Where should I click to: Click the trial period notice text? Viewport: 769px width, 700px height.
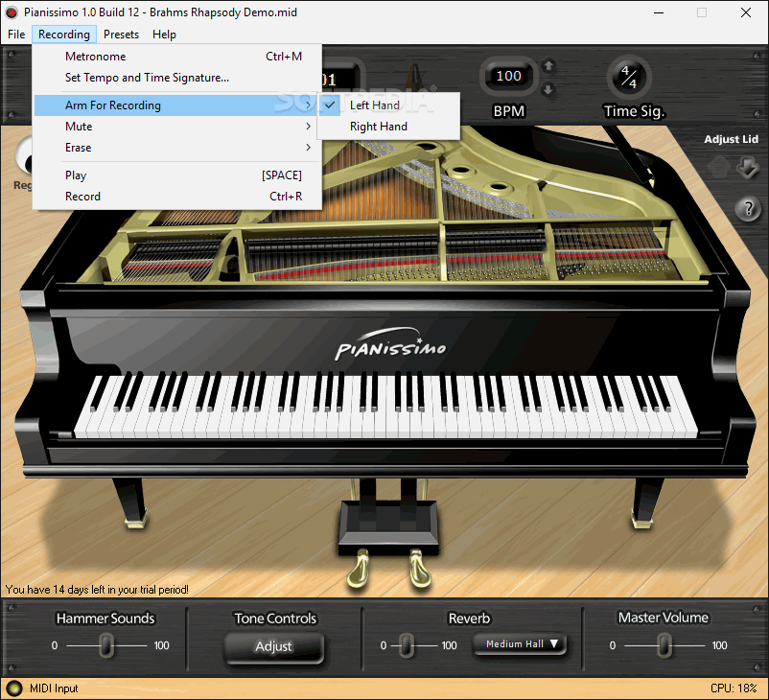[x=97, y=590]
